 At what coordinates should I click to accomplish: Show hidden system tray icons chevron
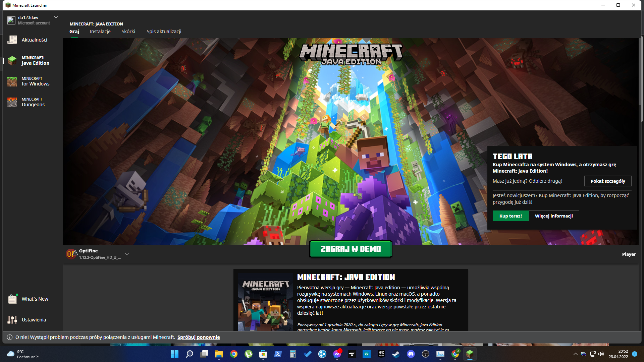tap(576, 354)
